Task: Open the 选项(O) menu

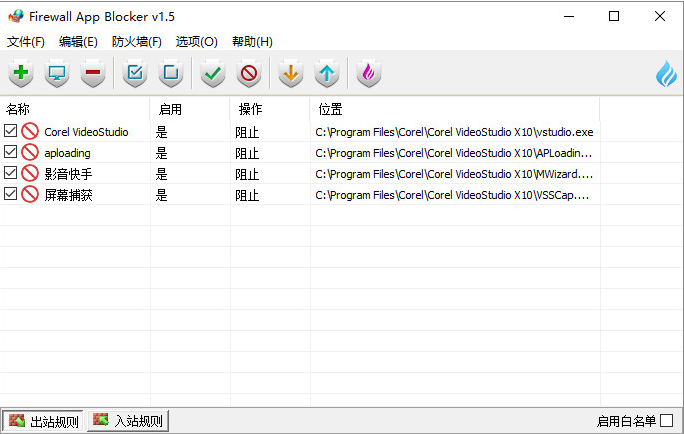Action: 196,42
